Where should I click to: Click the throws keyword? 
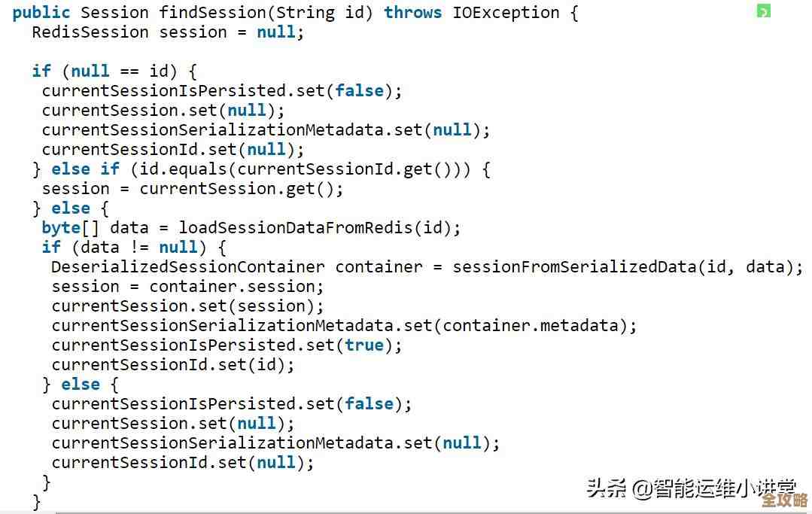coord(412,13)
